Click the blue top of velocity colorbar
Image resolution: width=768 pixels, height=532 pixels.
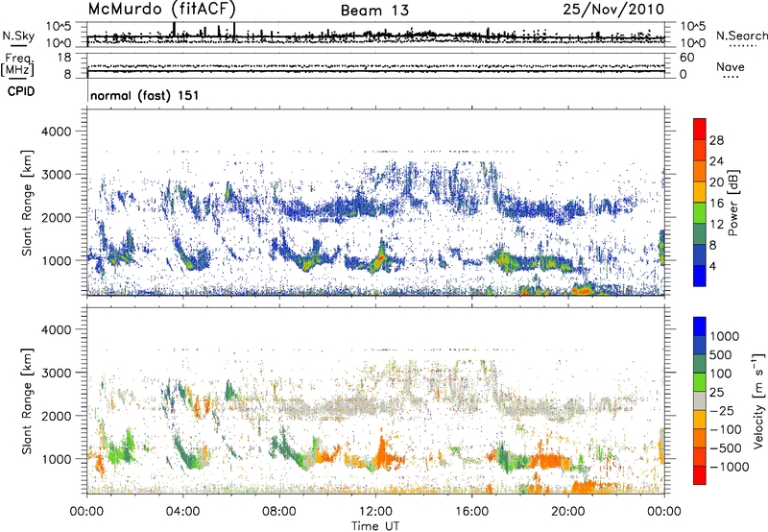700,326
